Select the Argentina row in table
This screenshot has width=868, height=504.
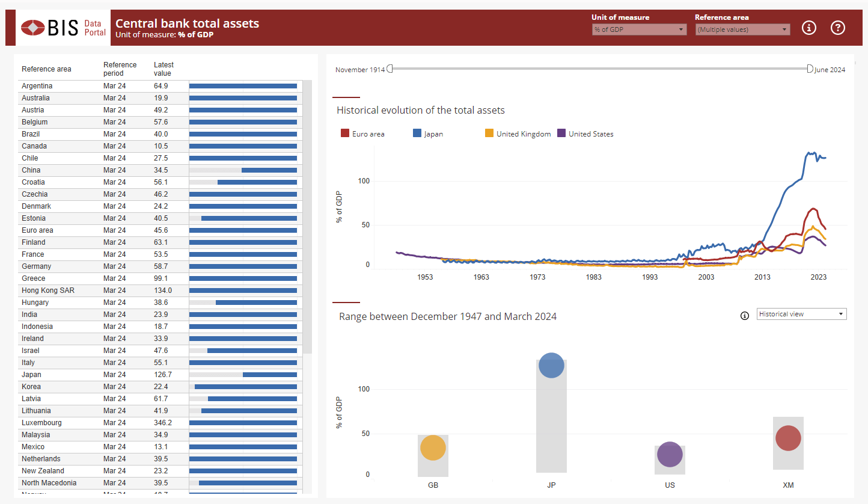coord(37,86)
